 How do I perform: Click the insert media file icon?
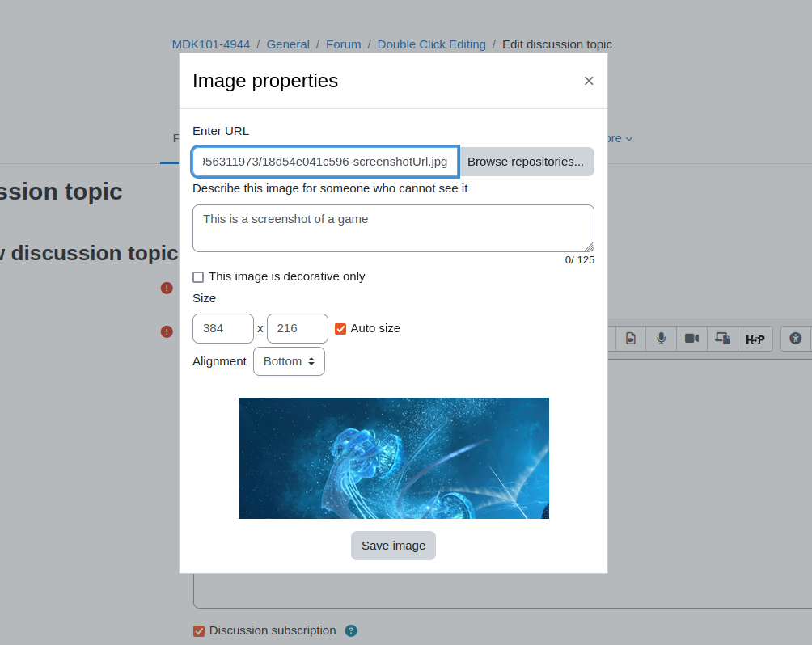point(631,339)
